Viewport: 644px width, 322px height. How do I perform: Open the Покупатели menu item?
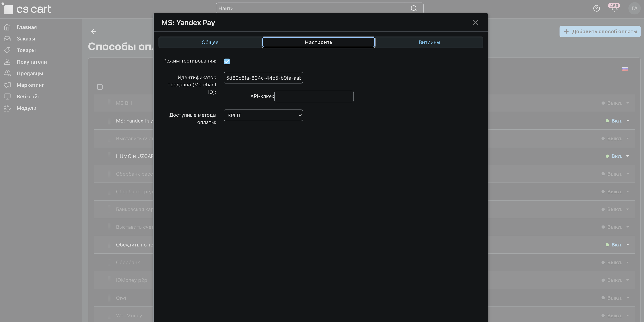point(32,62)
